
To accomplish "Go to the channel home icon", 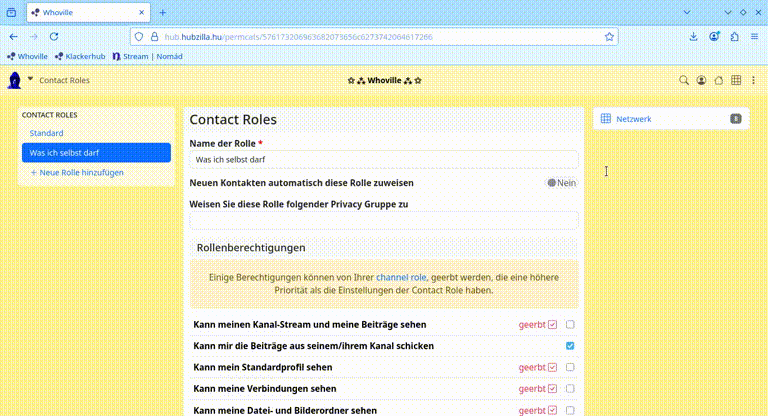I will coord(718,80).
